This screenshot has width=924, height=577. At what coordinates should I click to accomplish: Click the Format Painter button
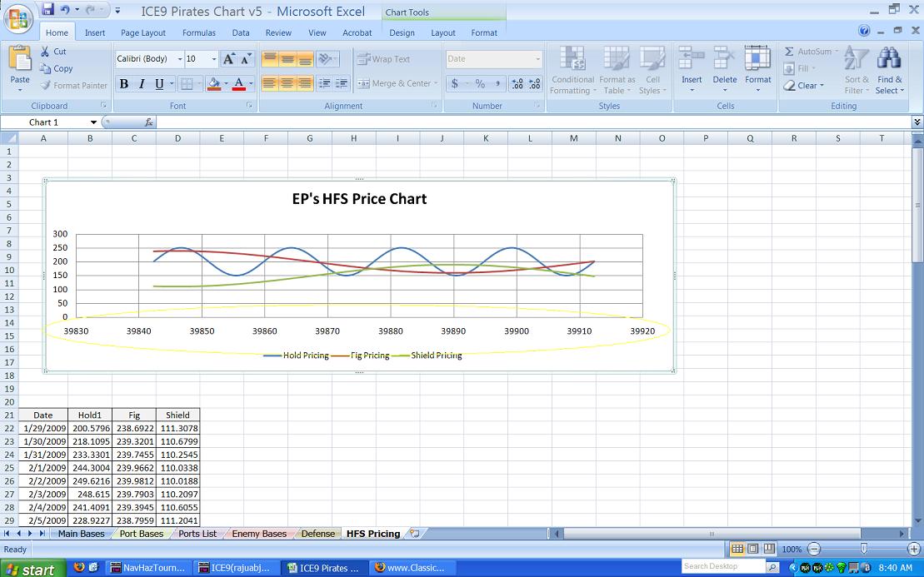pyautogui.click(x=73, y=85)
